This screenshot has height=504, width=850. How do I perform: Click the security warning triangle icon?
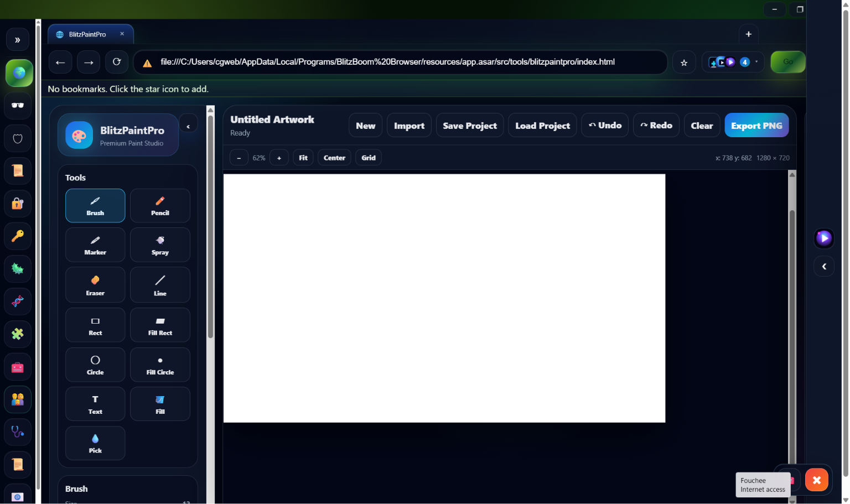[x=147, y=63]
